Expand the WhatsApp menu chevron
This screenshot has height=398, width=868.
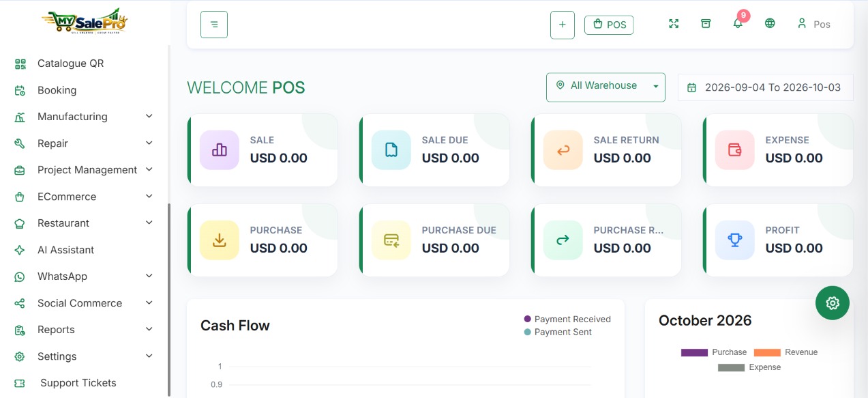click(149, 276)
